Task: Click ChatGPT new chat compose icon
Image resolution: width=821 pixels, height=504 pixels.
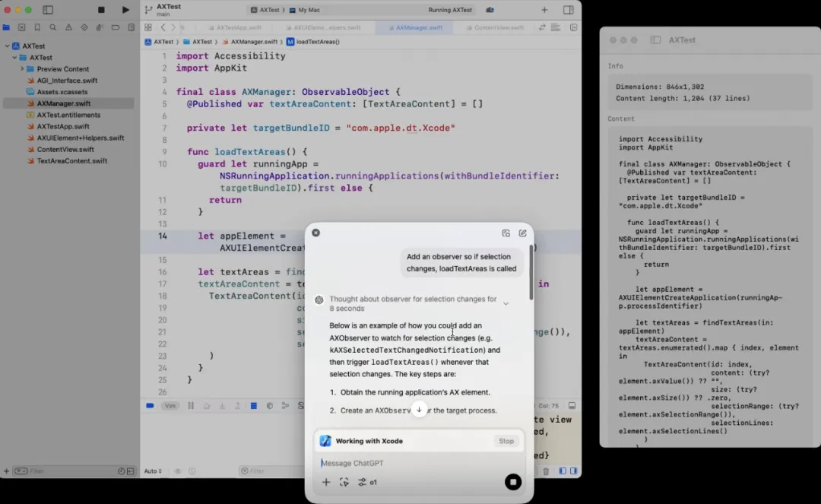Action: click(522, 233)
